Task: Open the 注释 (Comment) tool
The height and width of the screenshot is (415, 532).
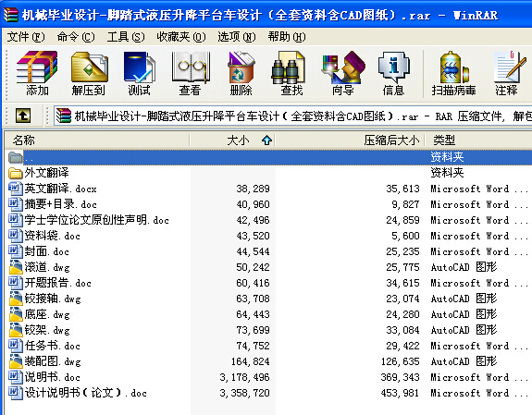Action: 510,67
